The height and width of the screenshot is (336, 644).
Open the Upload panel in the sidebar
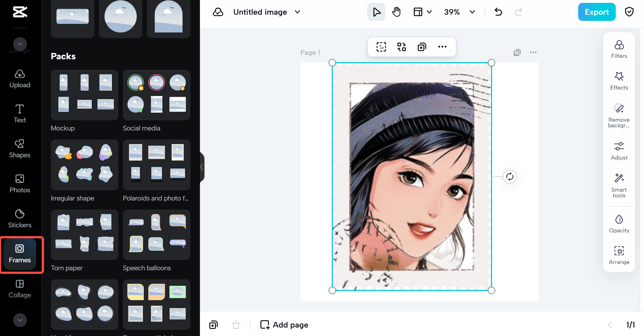19,78
